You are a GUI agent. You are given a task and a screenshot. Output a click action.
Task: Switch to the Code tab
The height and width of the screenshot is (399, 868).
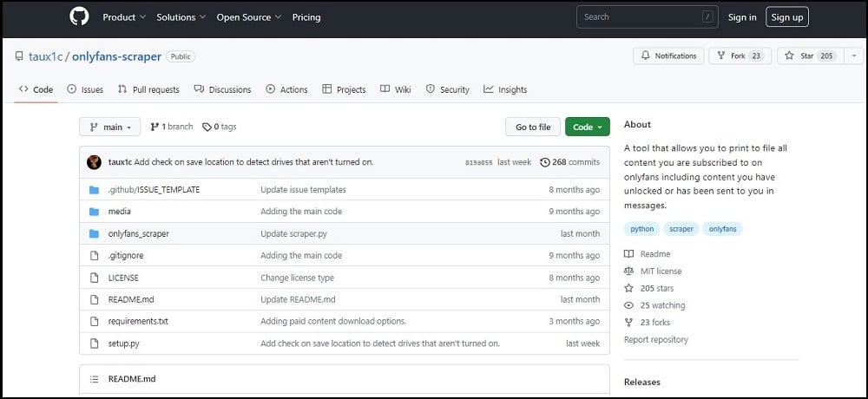point(36,89)
